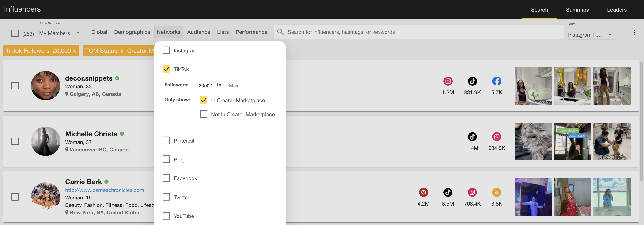This screenshot has width=644, height=225.
Task: Switch to the Summary tab
Action: point(577,9)
